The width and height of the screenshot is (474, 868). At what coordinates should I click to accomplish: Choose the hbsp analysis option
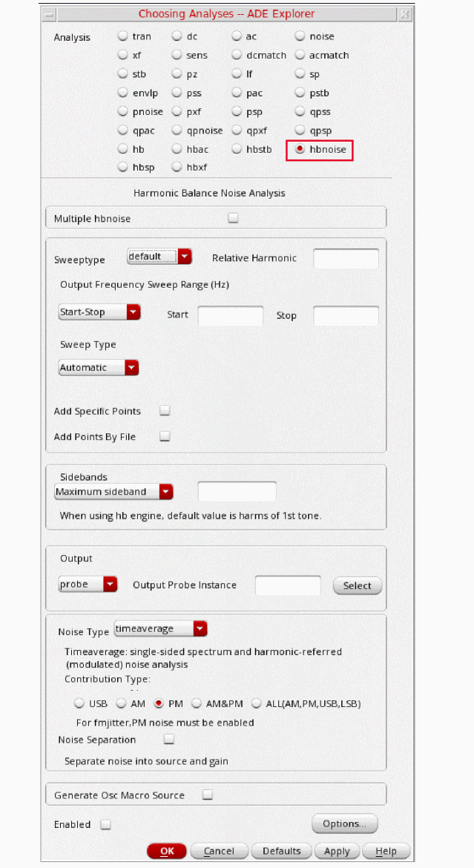[x=123, y=167]
